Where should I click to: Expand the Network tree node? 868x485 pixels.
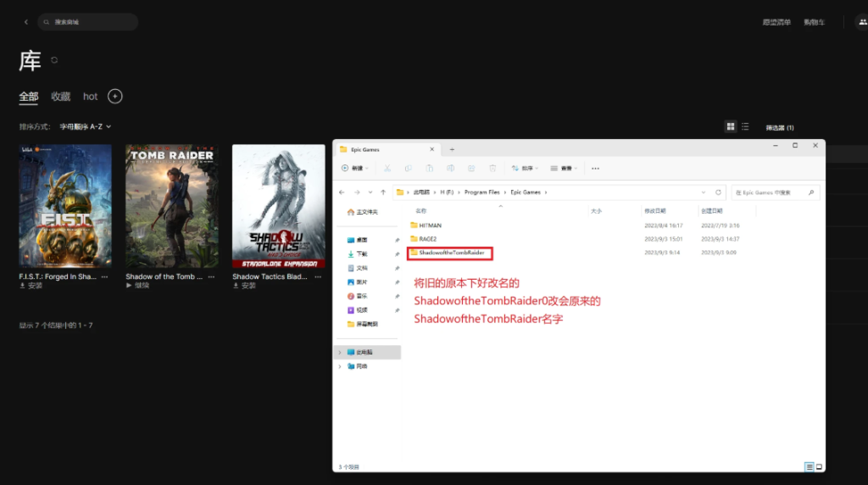point(340,366)
